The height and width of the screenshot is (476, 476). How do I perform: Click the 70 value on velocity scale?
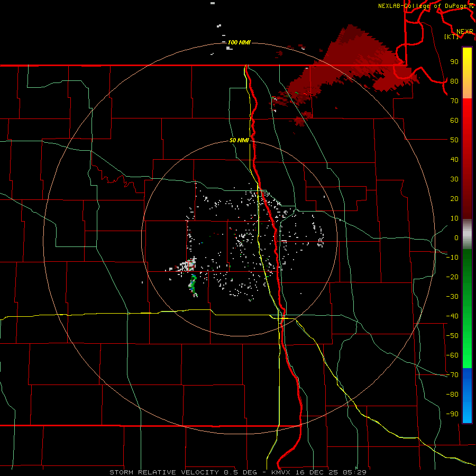tap(454, 101)
